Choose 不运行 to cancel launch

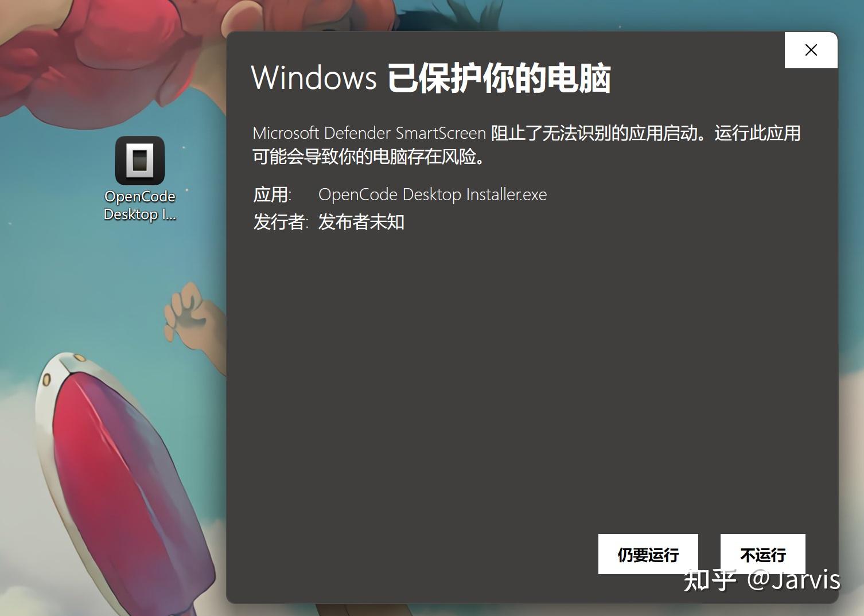[762, 554]
